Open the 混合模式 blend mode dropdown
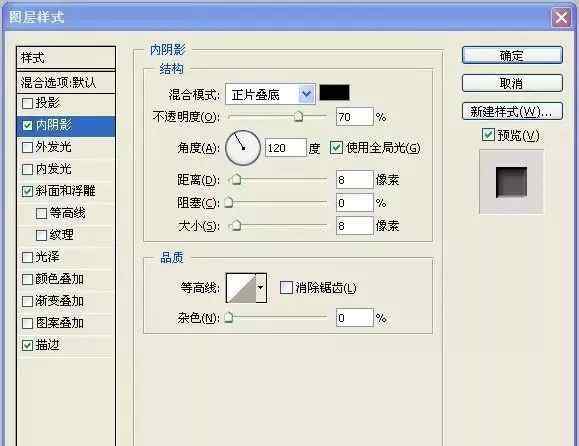This screenshot has height=446, width=579. pos(306,95)
